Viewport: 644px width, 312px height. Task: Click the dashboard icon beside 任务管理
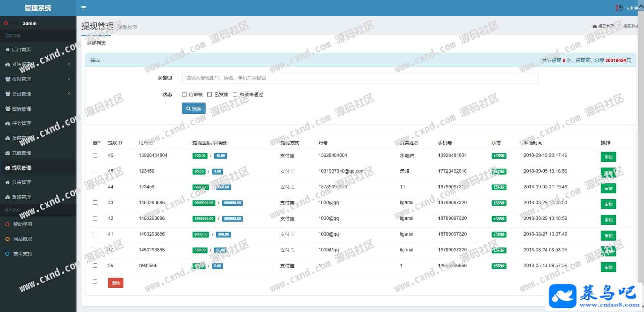coord(7,123)
